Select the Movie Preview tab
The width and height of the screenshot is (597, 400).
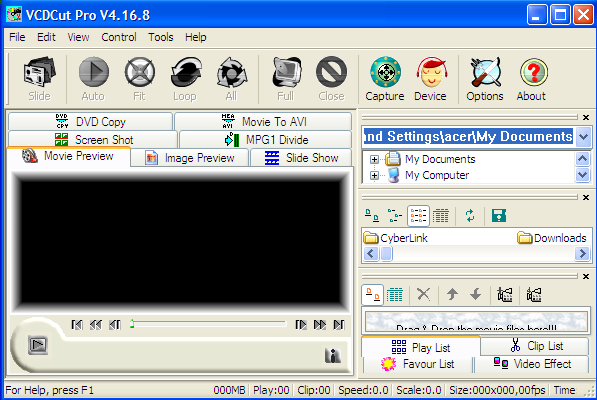pos(69,156)
